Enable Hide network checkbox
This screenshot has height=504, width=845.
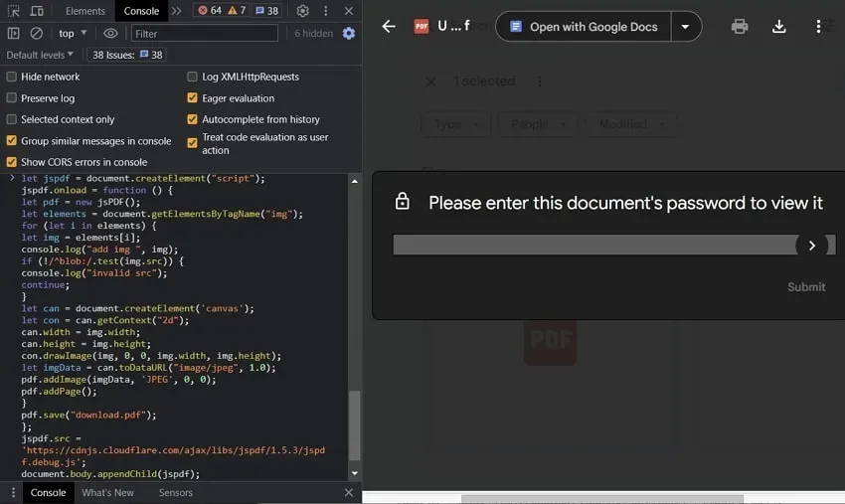tap(11, 77)
